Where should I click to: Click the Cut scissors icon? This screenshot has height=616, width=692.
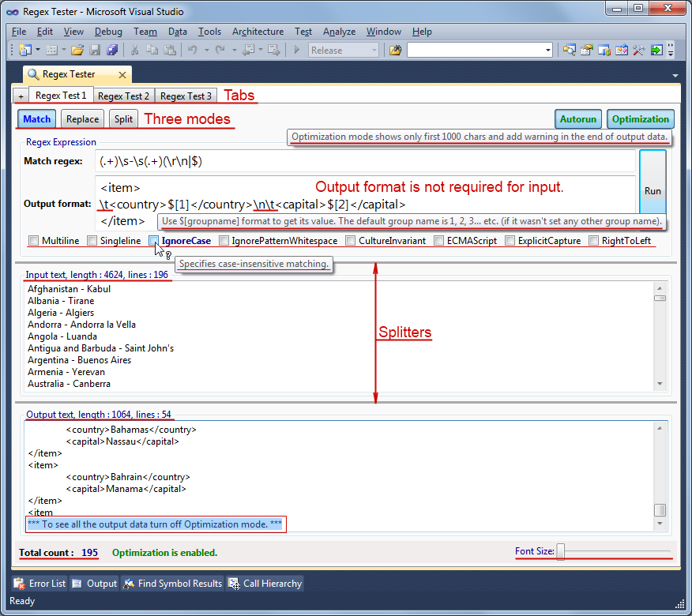coord(135,50)
